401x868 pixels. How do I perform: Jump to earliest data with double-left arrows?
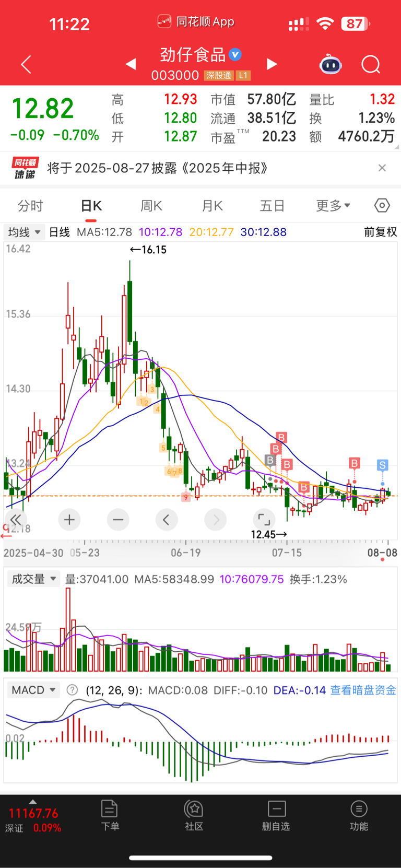coord(15,520)
